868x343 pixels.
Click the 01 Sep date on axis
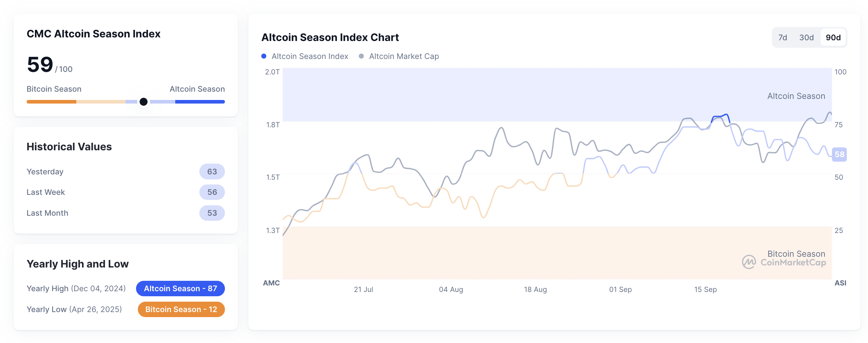tap(620, 289)
